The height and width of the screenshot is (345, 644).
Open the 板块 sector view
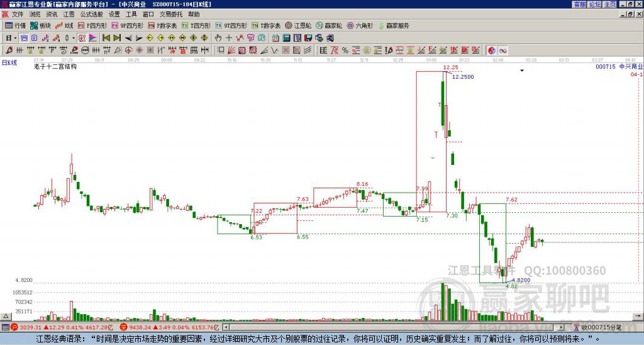click(x=40, y=25)
